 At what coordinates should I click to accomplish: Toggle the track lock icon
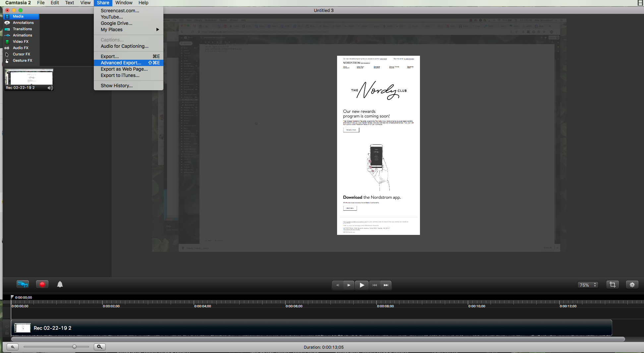(x=7, y=332)
